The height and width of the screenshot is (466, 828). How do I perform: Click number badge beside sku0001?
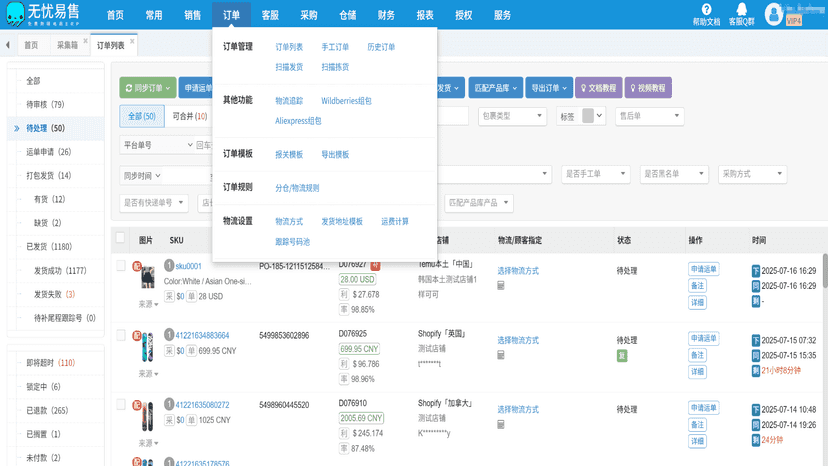click(169, 265)
